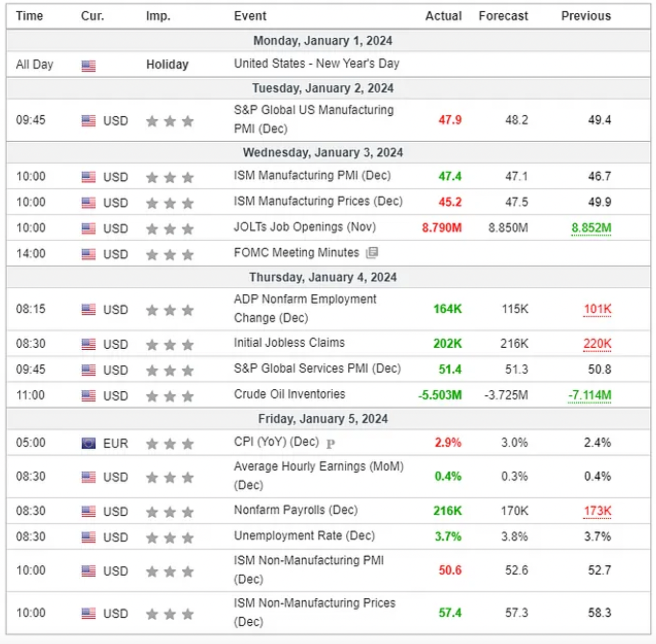This screenshot has width=656, height=644.
Task: Click the US flag beside JOLTs Job Openings
Action: tap(89, 228)
